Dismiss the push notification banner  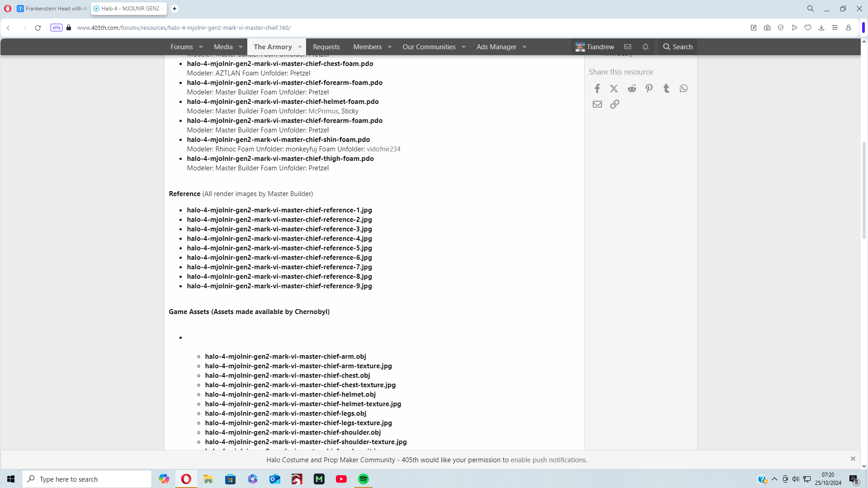(853, 459)
